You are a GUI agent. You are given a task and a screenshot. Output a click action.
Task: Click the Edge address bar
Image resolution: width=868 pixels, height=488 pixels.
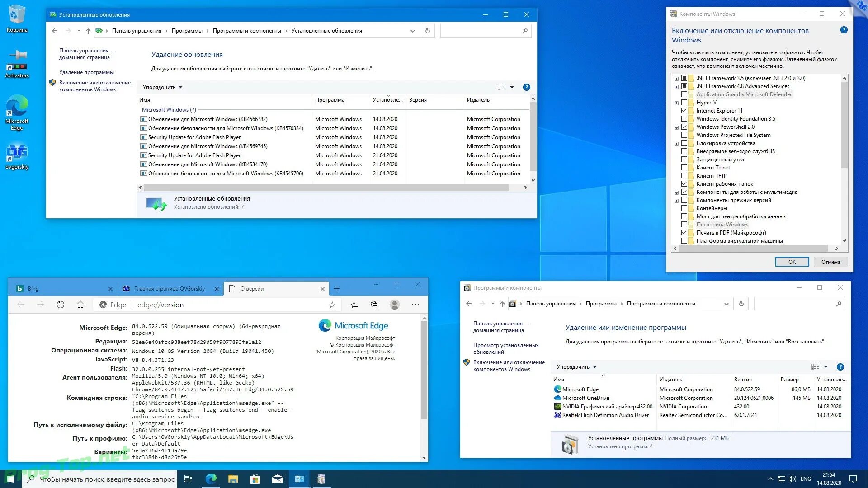(217, 305)
